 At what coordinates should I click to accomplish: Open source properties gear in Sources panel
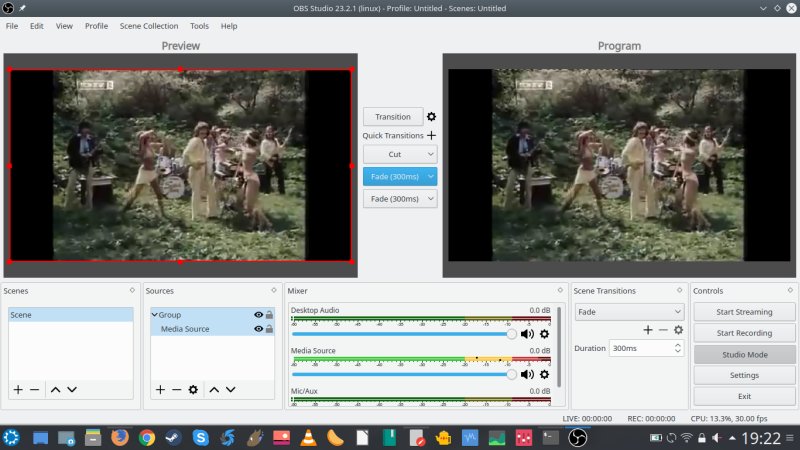click(193, 389)
